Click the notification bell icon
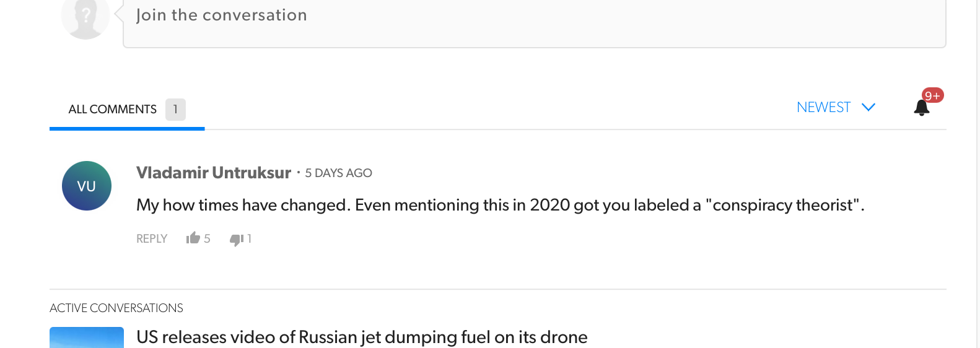The height and width of the screenshot is (348, 980). [921, 108]
